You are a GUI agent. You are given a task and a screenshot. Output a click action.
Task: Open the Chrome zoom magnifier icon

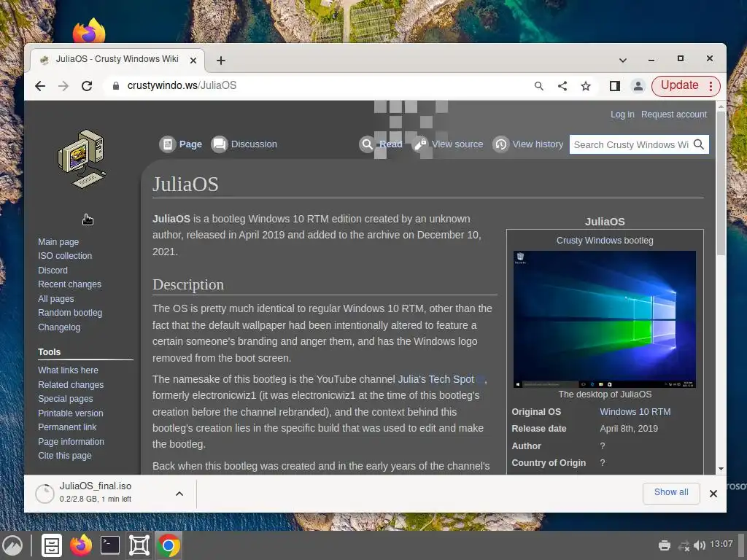(539, 86)
